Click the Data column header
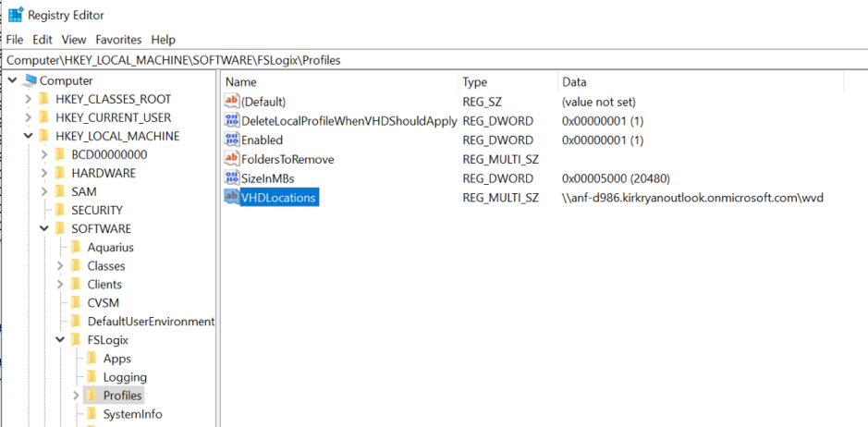The width and height of the screenshot is (868, 427). [575, 82]
